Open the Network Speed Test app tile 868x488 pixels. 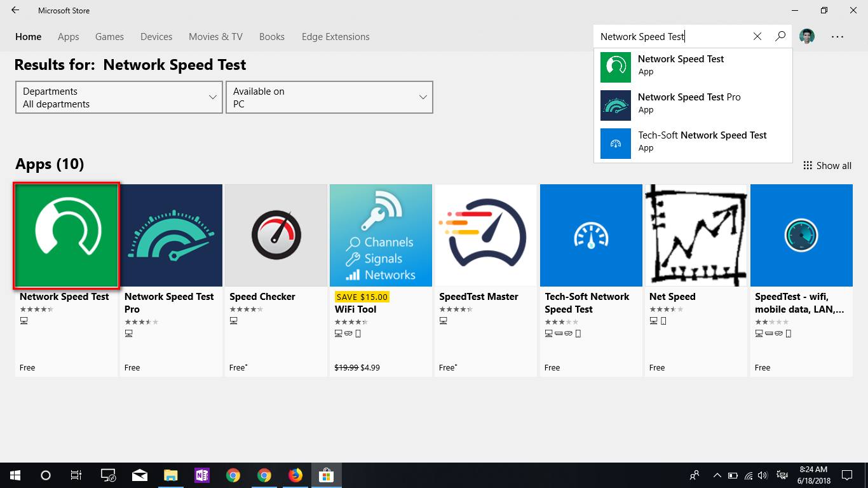tap(66, 234)
